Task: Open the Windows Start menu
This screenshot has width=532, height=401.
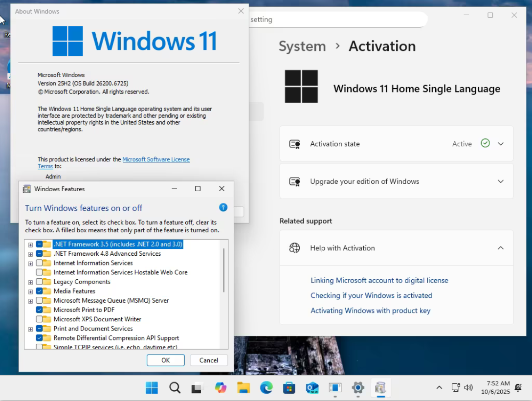Action: tap(152, 388)
